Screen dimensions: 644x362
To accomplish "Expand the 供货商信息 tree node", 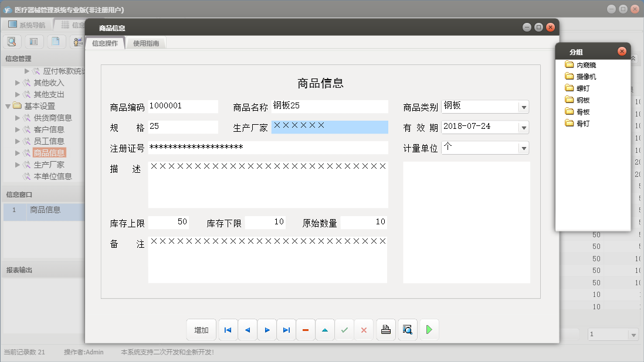I will click(x=18, y=118).
